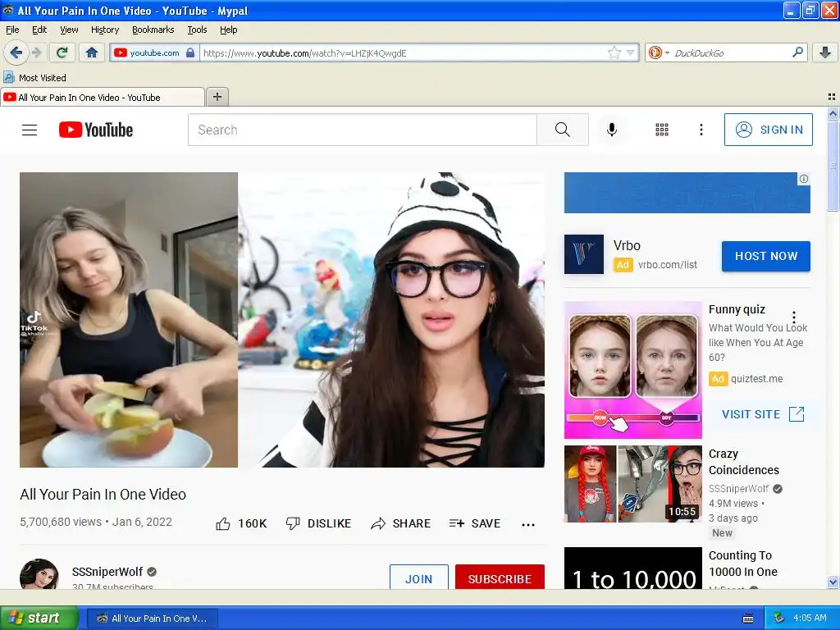Click the 4:05 AM taskbar clock
Viewport: 840px width, 630px height.
[810, 618]
